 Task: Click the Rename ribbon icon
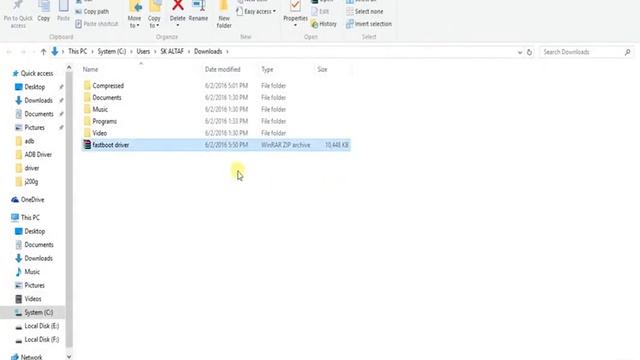click(198, 6)
